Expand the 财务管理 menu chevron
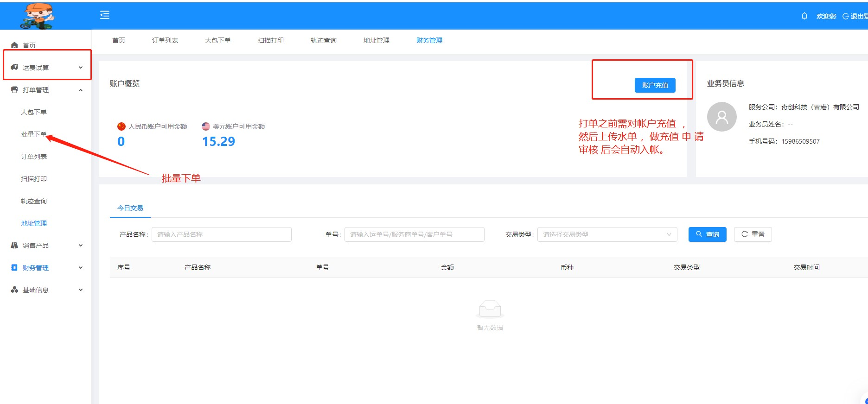The height and width of the screenshot is (404, 868). click(x=81, y=268)
